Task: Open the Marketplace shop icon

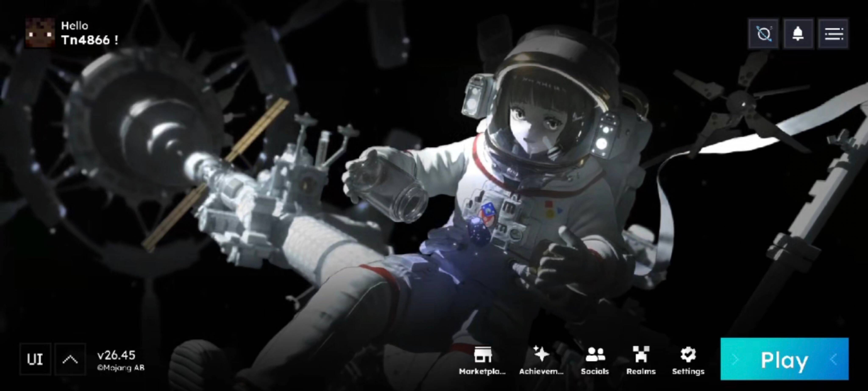Action: [483, 355]
